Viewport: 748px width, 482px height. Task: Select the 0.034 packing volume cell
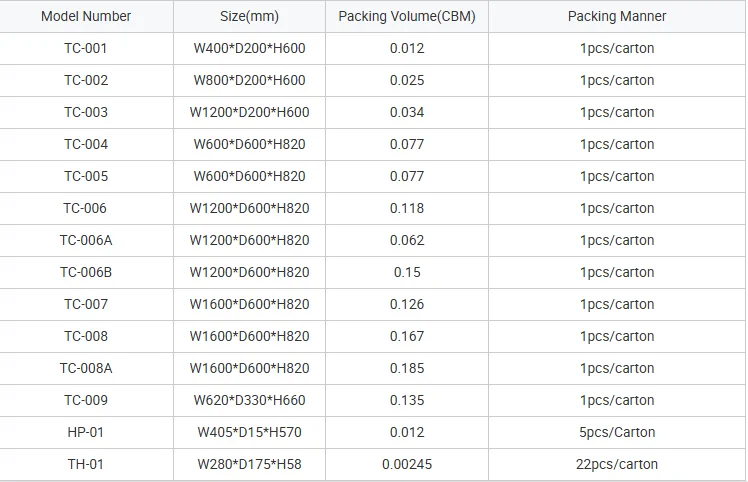(x=407, y=112)
